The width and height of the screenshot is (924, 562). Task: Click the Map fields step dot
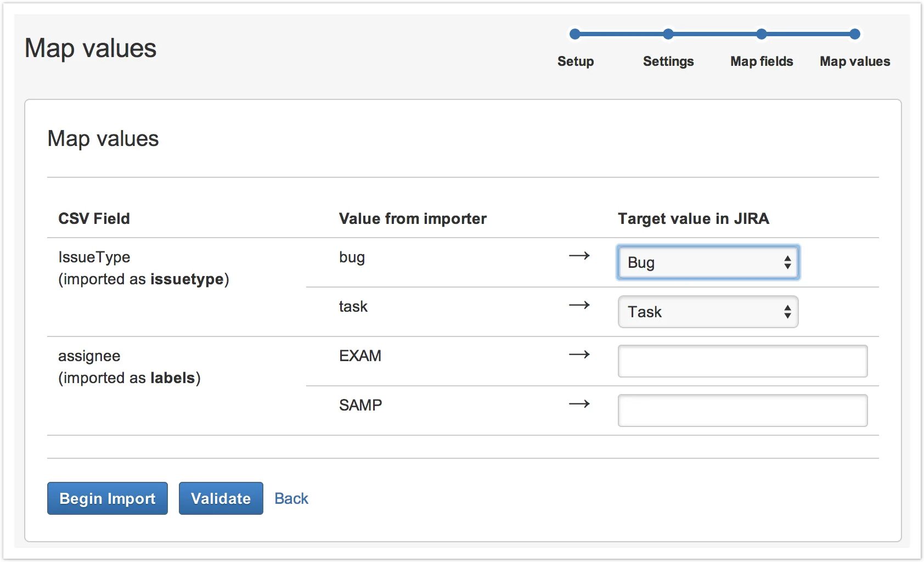coord(761,35)
